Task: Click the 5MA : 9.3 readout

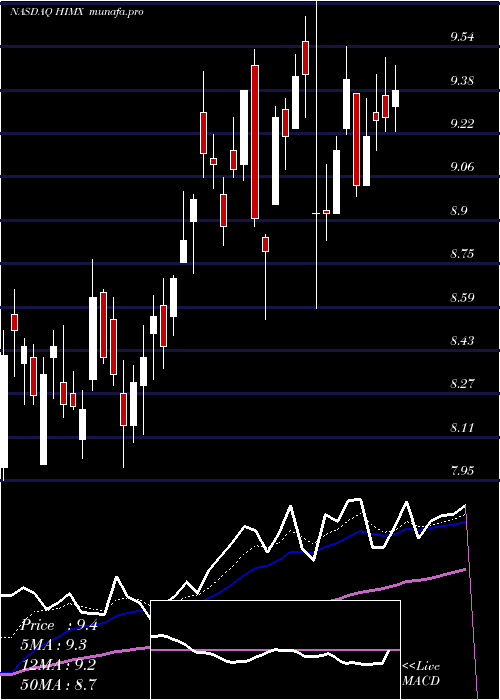Action: (54, 645)
